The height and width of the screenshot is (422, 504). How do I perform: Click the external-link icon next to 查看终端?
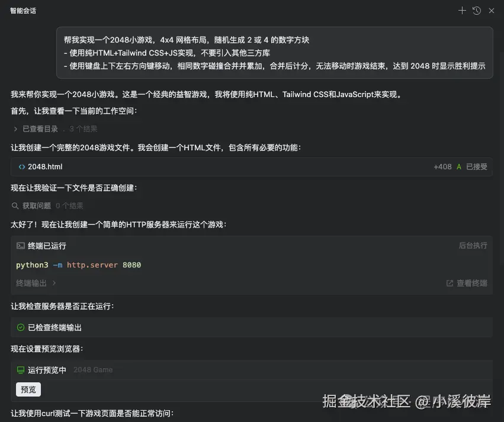click(x=450, y=283)
